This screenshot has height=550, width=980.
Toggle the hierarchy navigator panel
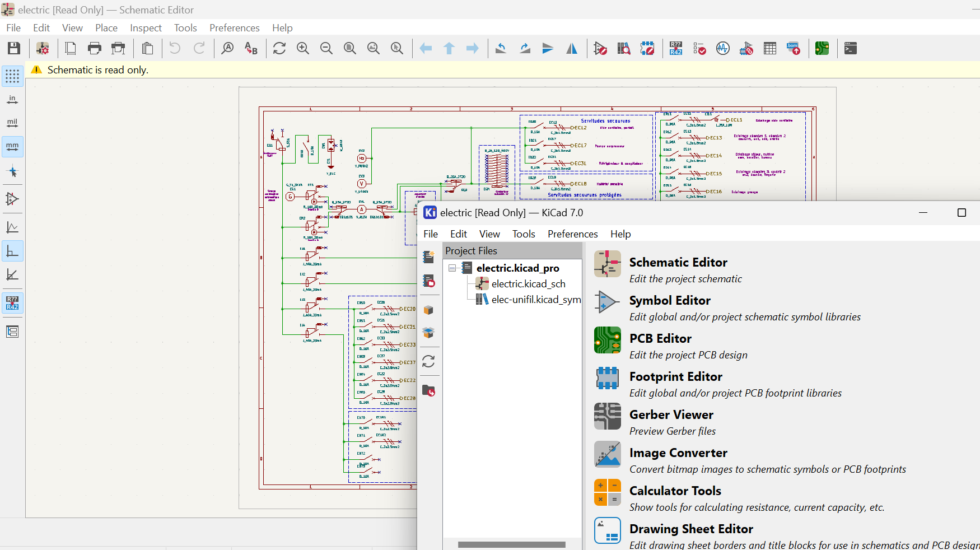[12, 332]
